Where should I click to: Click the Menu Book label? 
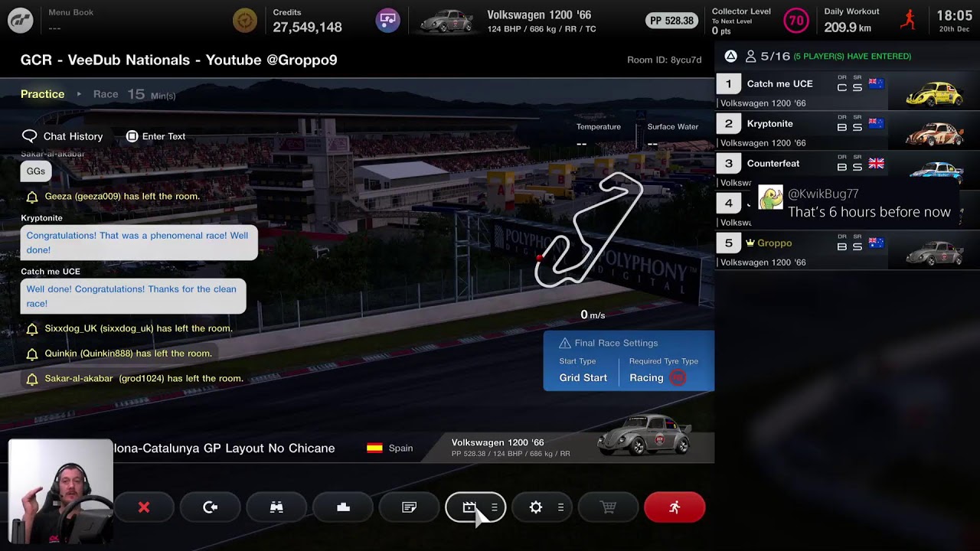point(70,12)
